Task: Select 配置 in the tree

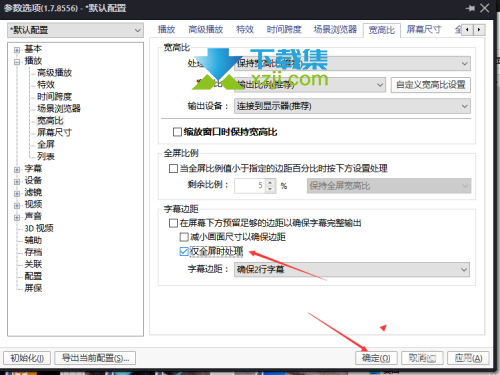Action: tap(33, 276)
